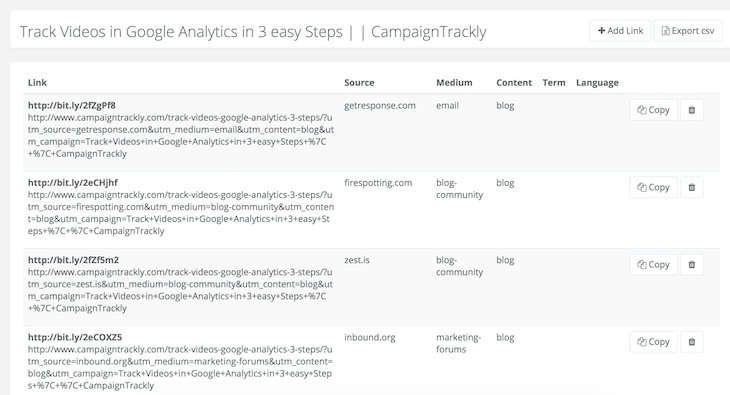Click the Link column header
The height and width of the screenshot is (395, 730).
pyautogui.click(x=37, y=82)
